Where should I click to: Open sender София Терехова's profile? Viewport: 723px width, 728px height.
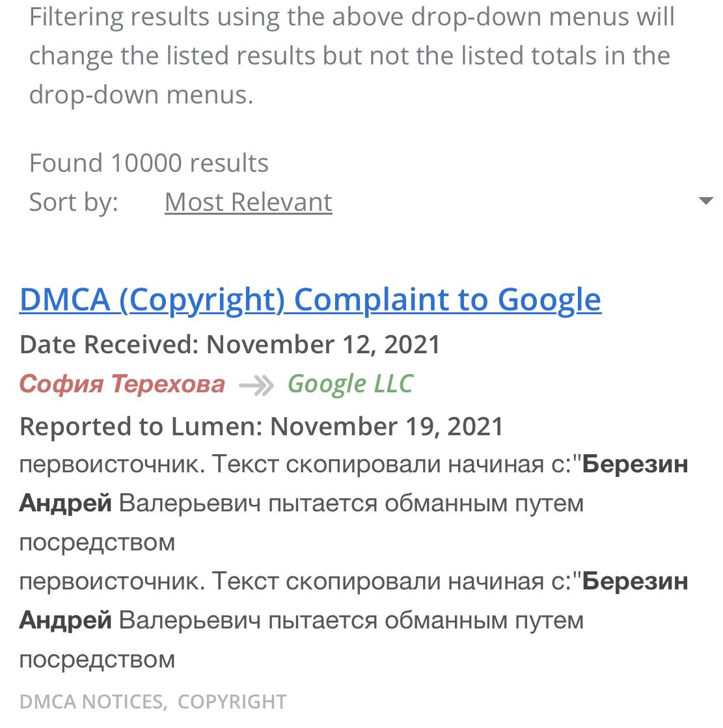(122, 384)
